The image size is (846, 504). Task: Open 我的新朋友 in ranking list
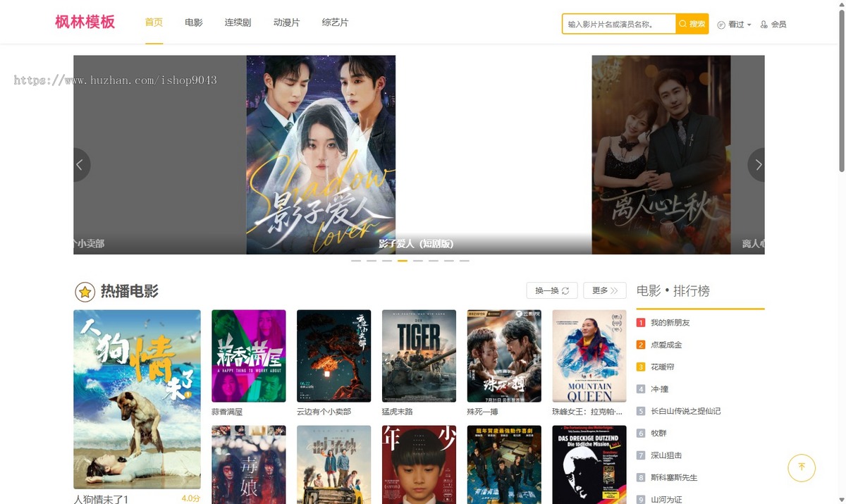(x=670, y=323)
